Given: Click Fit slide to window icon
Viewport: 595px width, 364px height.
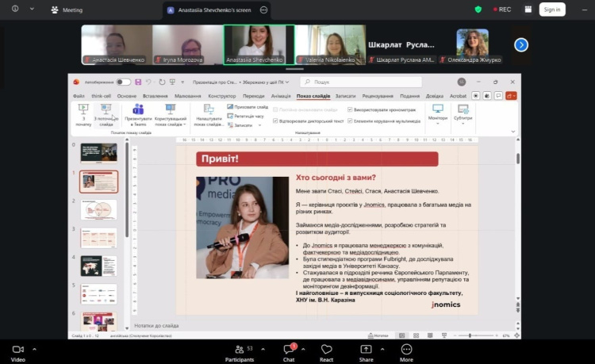Looking at the screenshot, I should [x=516, y=335].
